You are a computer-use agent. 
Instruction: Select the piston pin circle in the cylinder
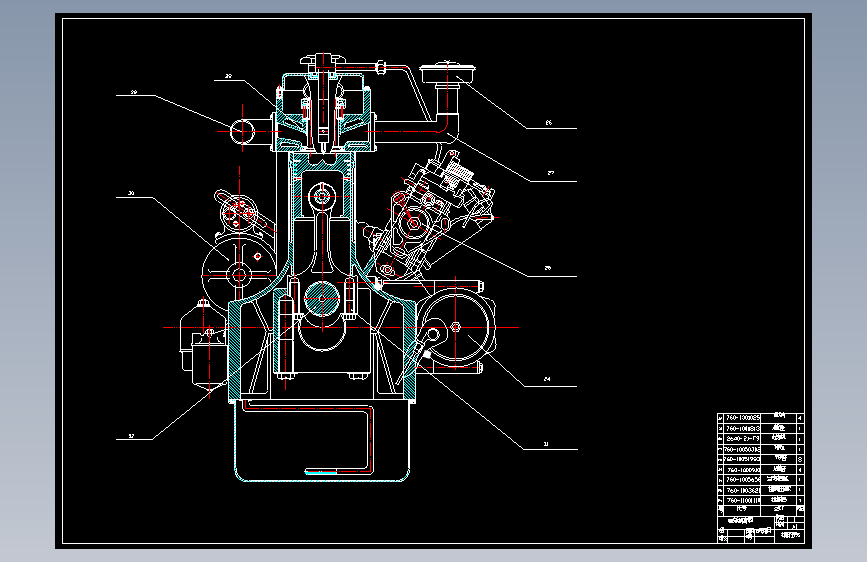click(322, 196)
